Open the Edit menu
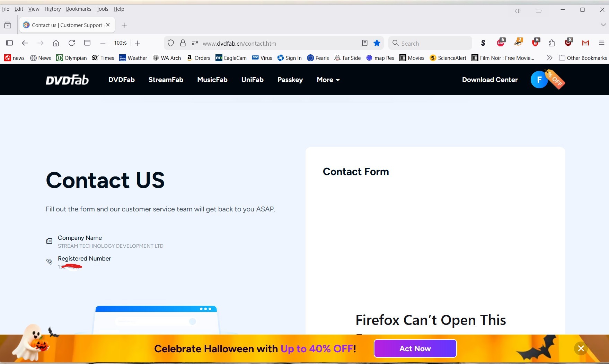This screenshot has height=364, width=609. 19,9
